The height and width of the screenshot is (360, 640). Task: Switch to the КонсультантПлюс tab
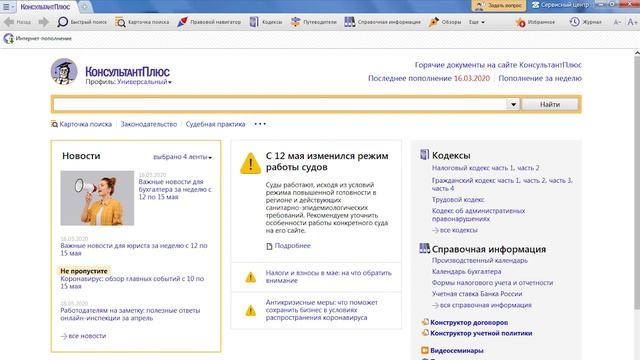point(45,7)
